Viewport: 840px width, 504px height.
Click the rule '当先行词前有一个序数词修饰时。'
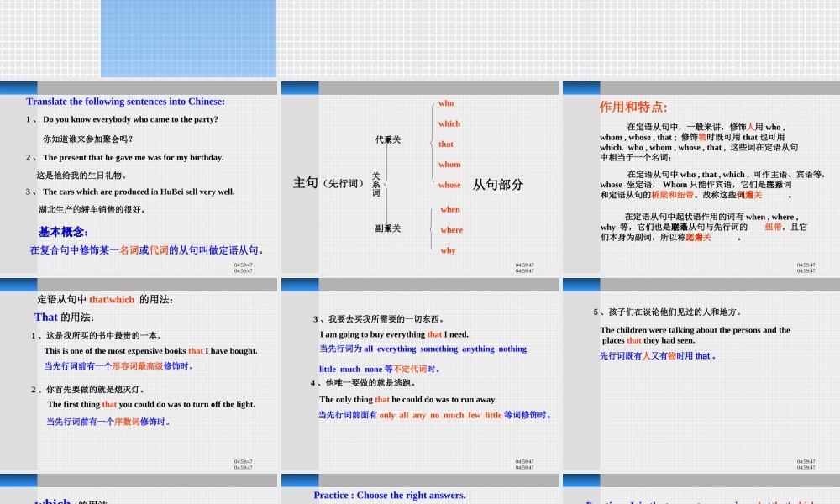pos(108,422)
